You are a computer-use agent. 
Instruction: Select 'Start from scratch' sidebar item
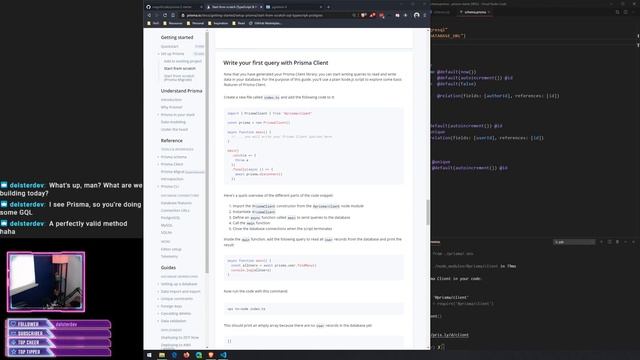[x=180, y=69]
